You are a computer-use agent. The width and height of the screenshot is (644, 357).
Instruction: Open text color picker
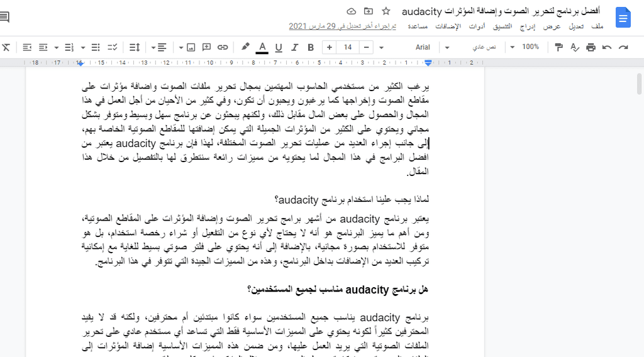click(x=262, y=48)
